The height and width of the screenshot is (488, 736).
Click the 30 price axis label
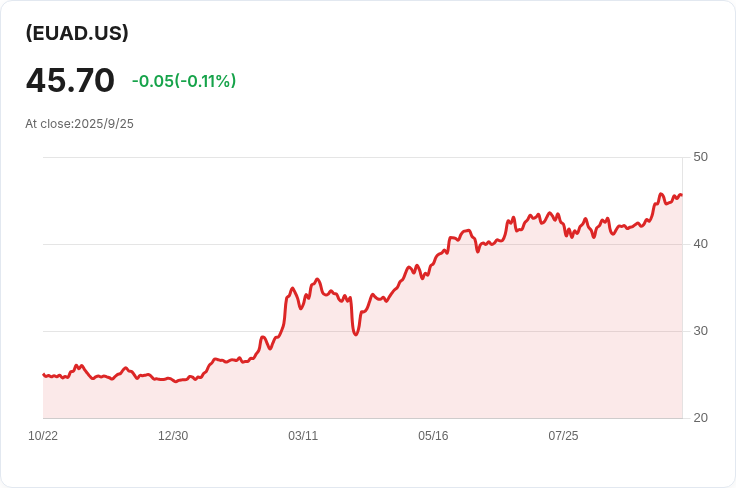[x=700, y=331]
